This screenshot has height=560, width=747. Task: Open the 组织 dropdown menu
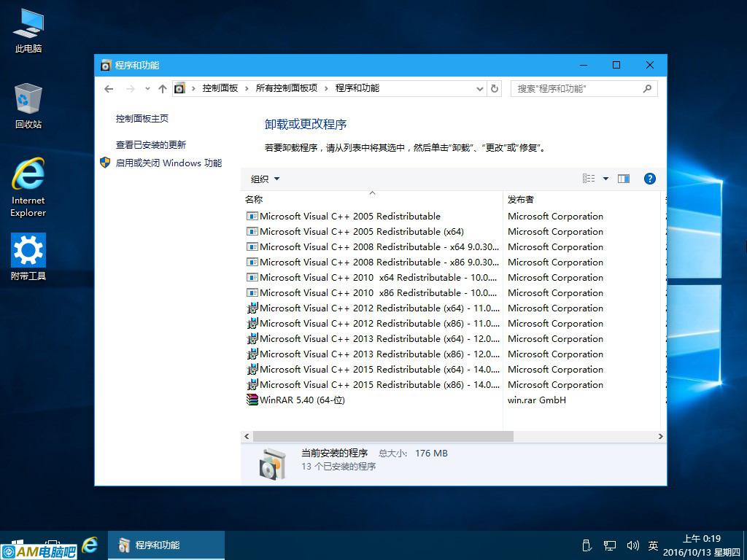(x=265, y=179)
